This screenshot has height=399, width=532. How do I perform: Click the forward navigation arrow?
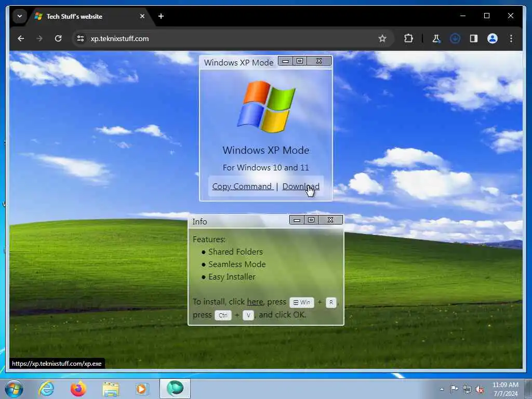39,38
